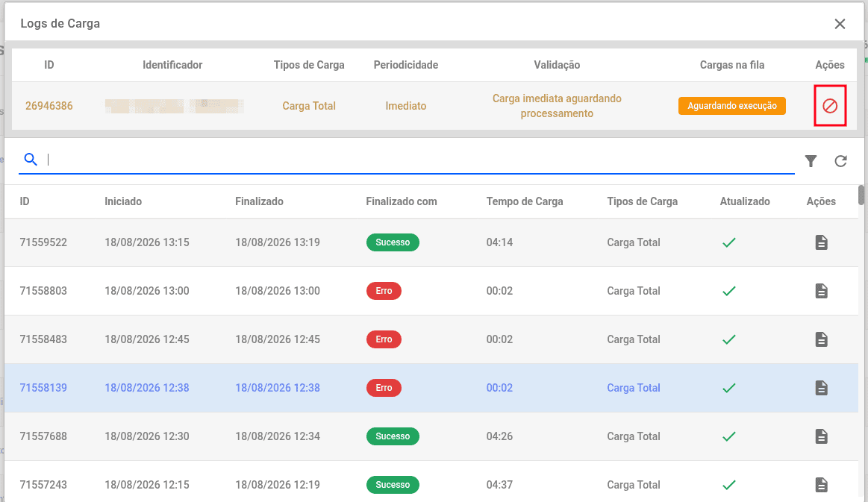Screen dimensions: 868x502
Task: Sort by the Finalizado column header
Action: point(259,201)
